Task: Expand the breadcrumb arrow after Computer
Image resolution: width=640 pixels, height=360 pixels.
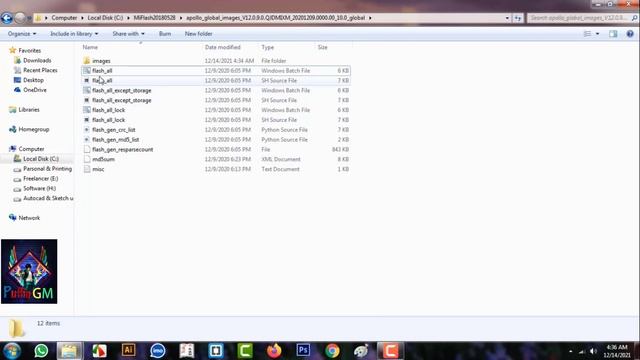Action: [82, 18]
